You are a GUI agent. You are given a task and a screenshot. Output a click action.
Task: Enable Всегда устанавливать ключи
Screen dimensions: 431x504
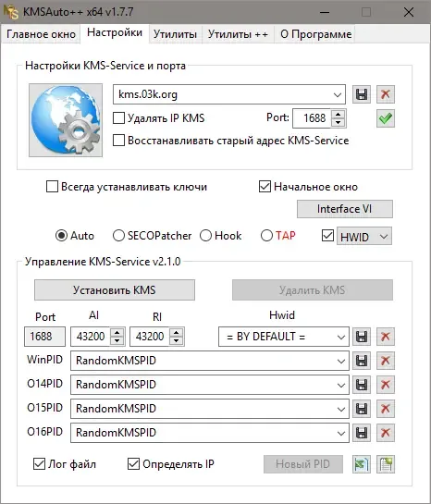(52, 187)
